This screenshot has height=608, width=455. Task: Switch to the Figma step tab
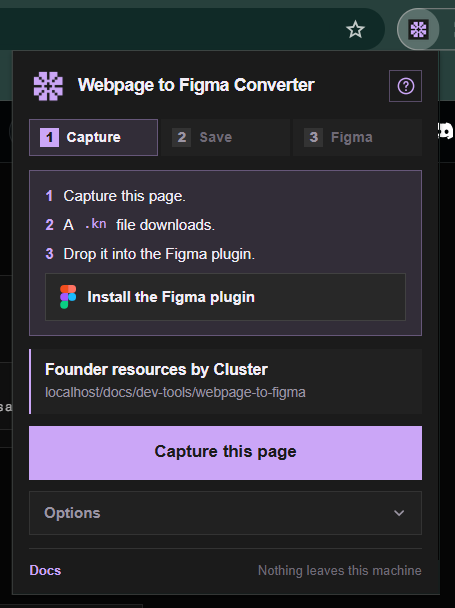[357, 137]
